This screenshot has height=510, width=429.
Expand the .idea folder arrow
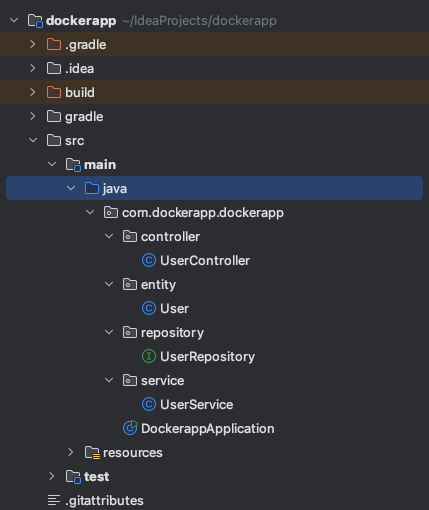pyautogui.click(x=33, y=68)
